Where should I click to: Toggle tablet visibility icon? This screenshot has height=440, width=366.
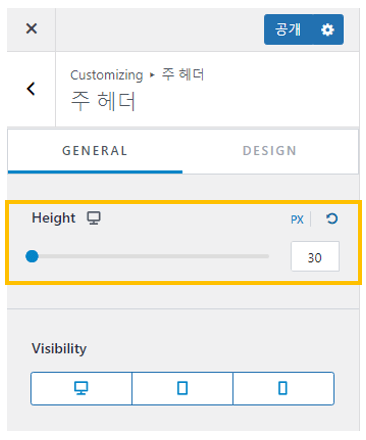click(182, 389)
